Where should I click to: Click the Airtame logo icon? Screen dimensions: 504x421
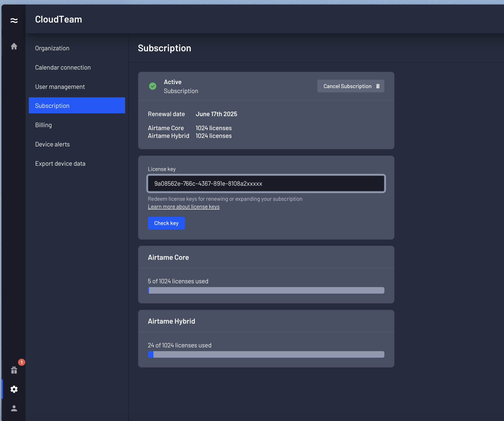pyautogui.click(x=14, y=20)
